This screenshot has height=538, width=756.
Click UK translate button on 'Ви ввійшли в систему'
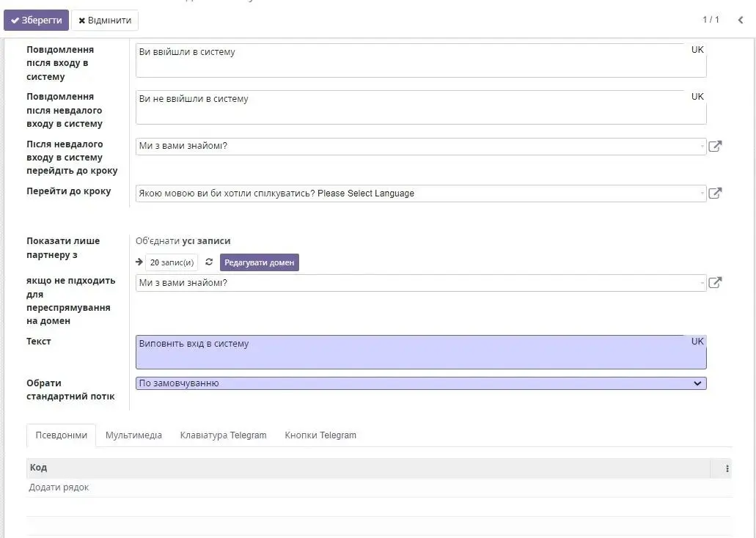(697, 50)
